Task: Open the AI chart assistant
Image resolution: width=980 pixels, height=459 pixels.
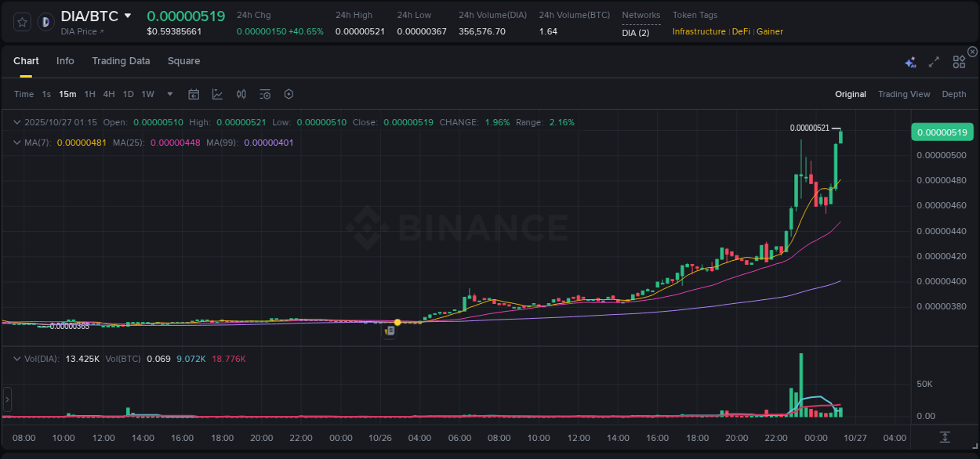Action: [x=910, y=62]
